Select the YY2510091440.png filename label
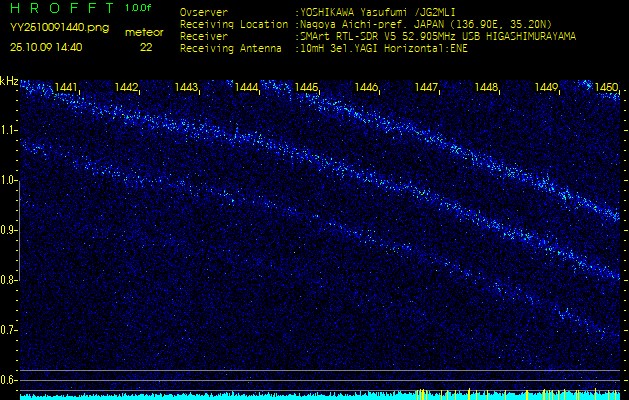 59,28
